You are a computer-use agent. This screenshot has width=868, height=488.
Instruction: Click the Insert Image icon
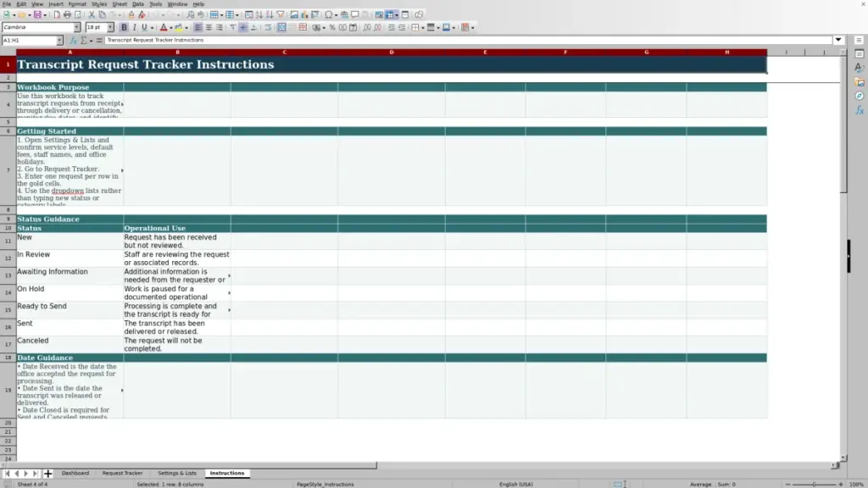click(x=294, y=15)
